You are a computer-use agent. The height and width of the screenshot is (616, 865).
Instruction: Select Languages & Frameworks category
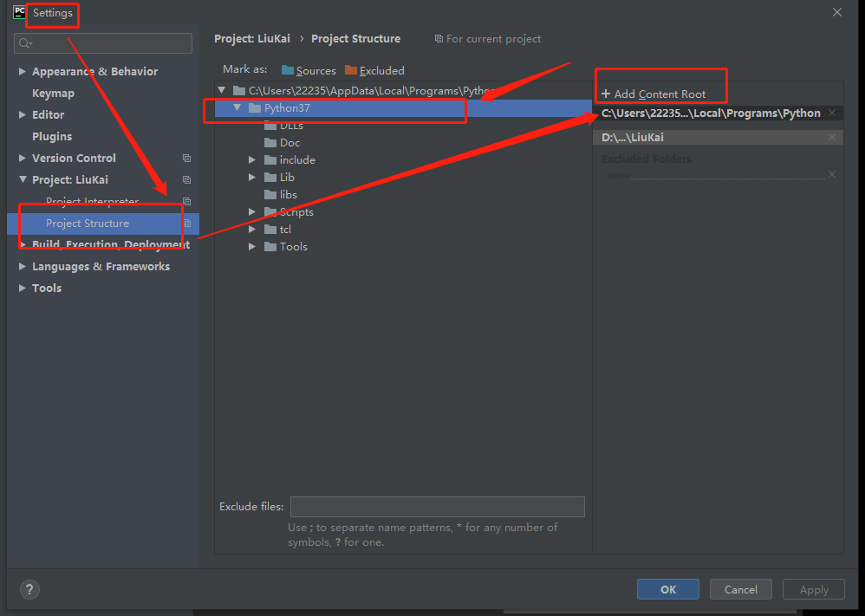coord(101,266)
